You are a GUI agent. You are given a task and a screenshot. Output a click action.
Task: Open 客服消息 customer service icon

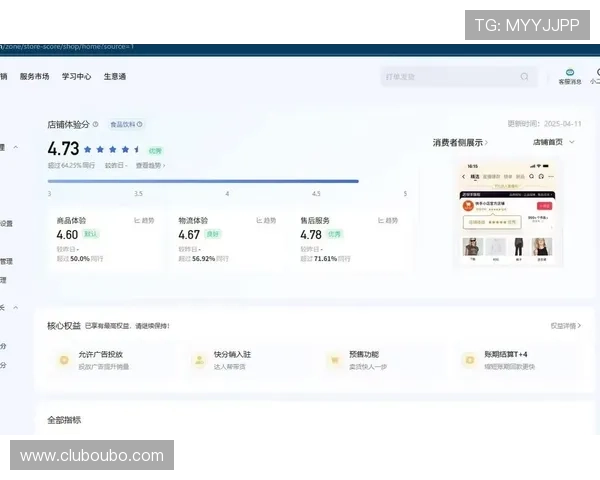[570, 76]
